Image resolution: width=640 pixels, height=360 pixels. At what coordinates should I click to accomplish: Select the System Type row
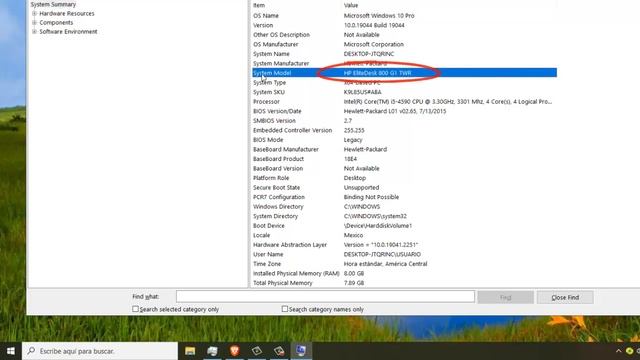point(404,82)
